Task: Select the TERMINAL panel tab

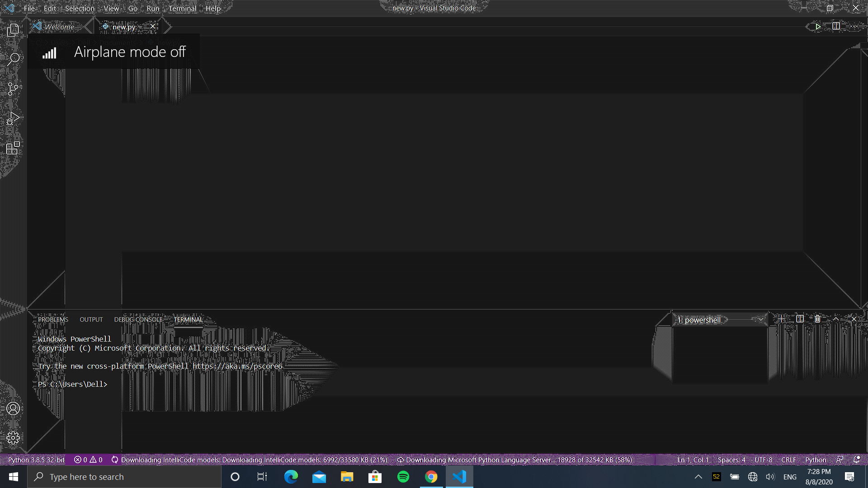Action: (188, 319)
